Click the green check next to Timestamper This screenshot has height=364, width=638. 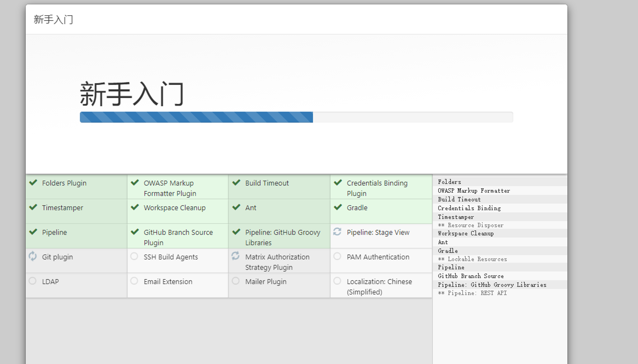(x=33, y=207)
